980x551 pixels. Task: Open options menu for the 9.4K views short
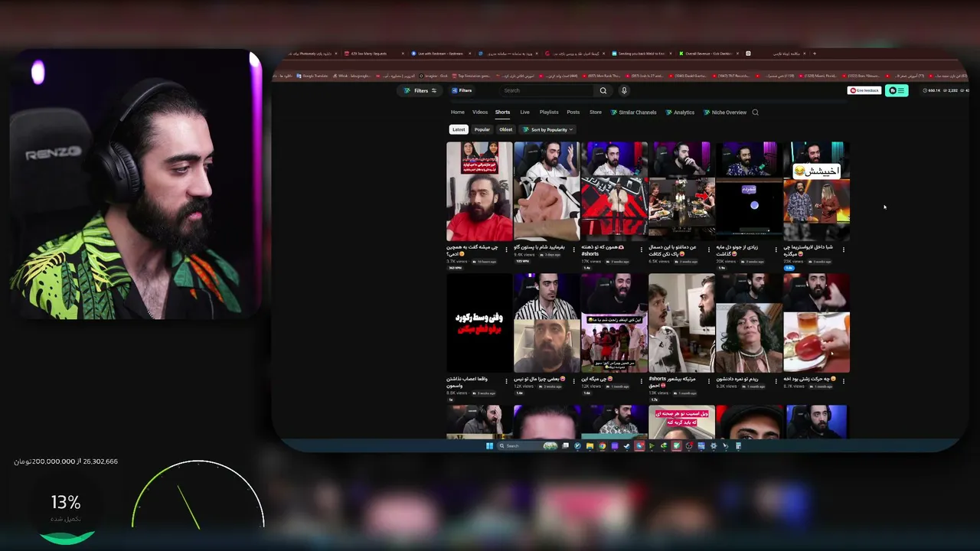click(x=573, y=249)
